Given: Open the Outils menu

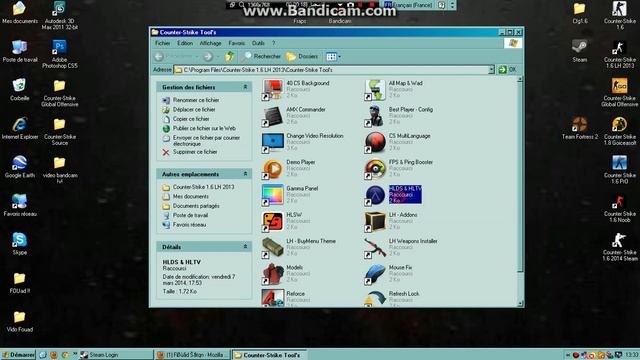Looking at the screenshot, I should tap(258, 43).
